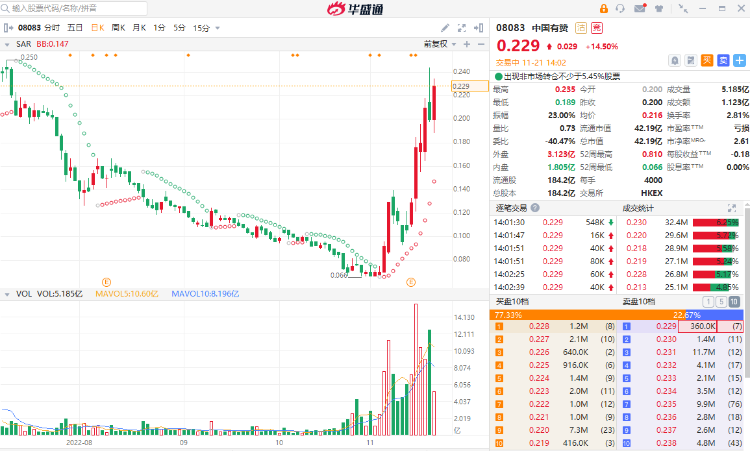Show 1 level order book depth
The width and height of the screenshot is (750, 451).
click(x=708, y=302)
